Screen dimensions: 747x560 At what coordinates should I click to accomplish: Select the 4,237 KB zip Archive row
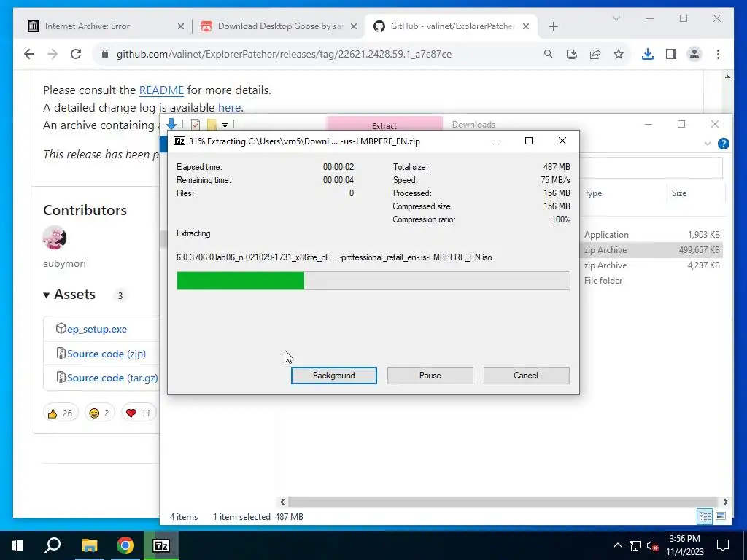coord(651,265)
